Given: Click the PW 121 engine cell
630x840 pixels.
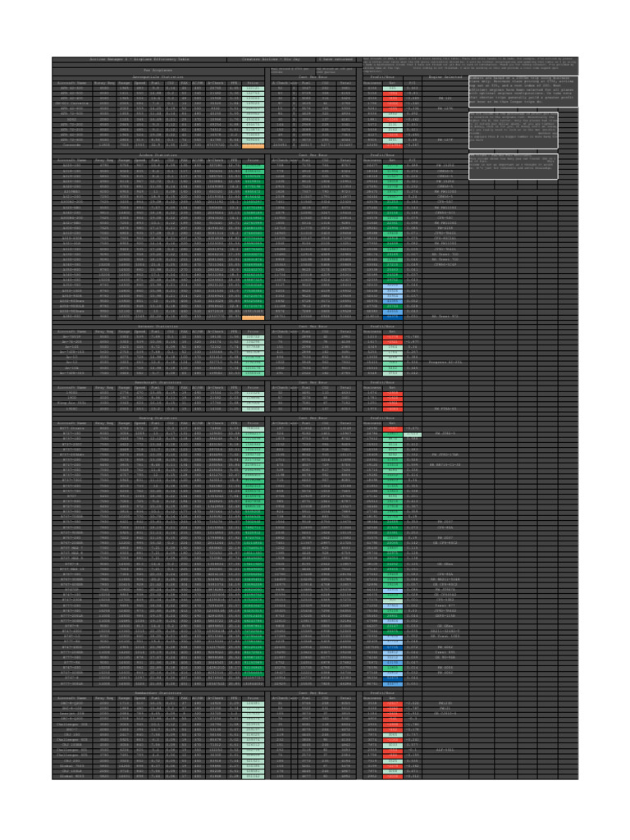Looking at the screenshot, I should click(445, 98).
